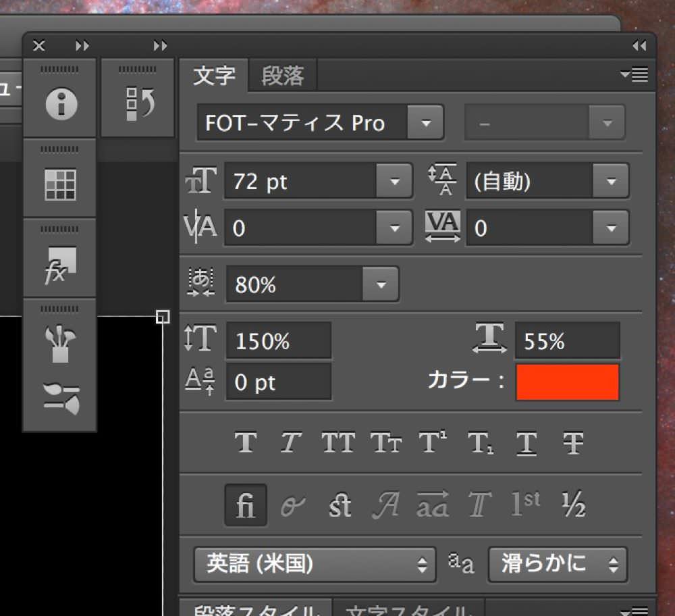Toggle Subscript style
Image resolution: width=675 pixels, height=616 pixels.
click(481, 443)
